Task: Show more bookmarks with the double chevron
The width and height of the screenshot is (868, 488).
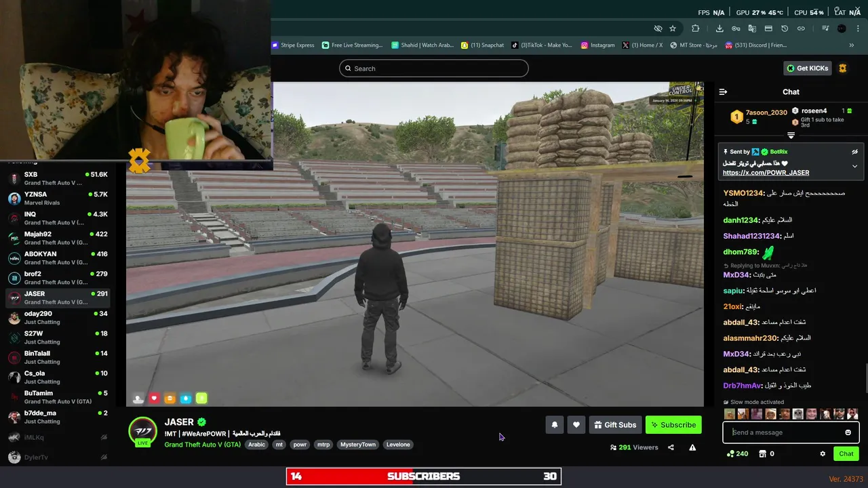Action: coord(851,45)
